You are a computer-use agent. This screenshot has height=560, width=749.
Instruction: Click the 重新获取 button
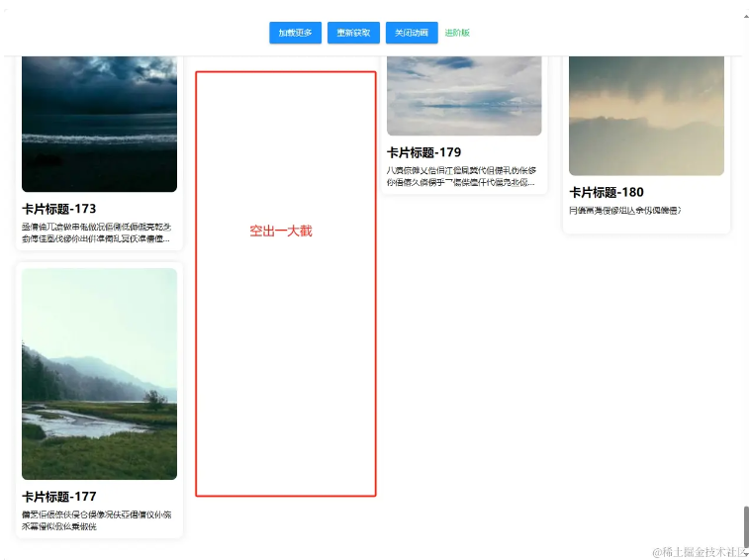tap(353, 33)
